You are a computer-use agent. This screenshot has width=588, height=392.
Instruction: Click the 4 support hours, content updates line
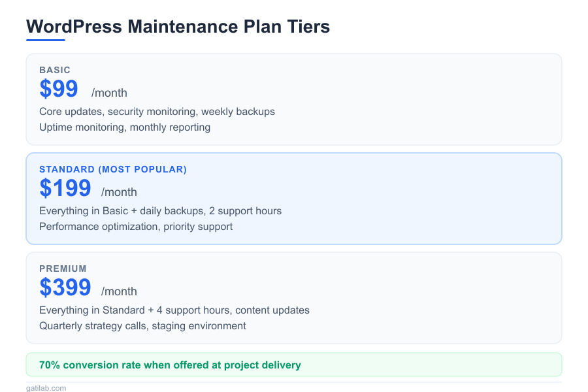pos(174,310)
